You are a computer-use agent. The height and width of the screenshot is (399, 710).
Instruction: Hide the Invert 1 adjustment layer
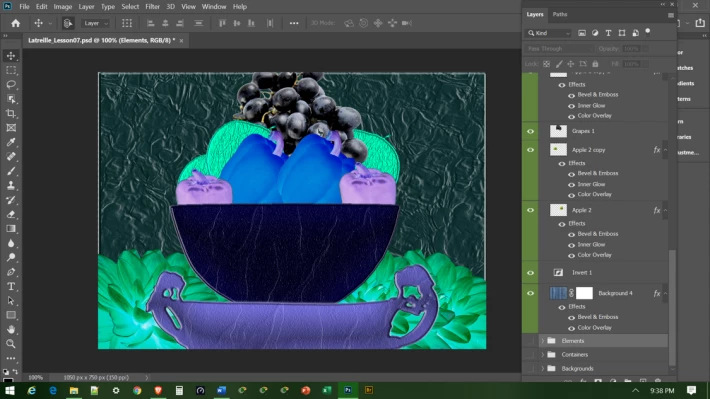point(530,273)
